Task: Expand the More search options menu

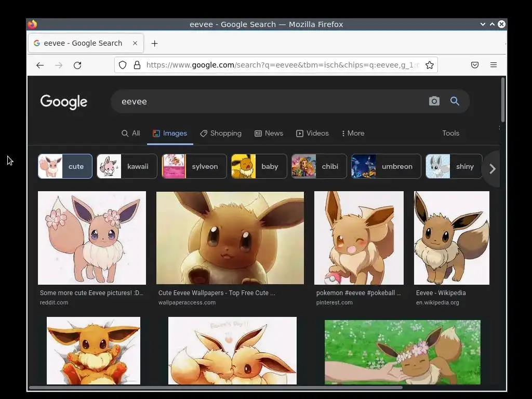Action: [x=353, y=134]
